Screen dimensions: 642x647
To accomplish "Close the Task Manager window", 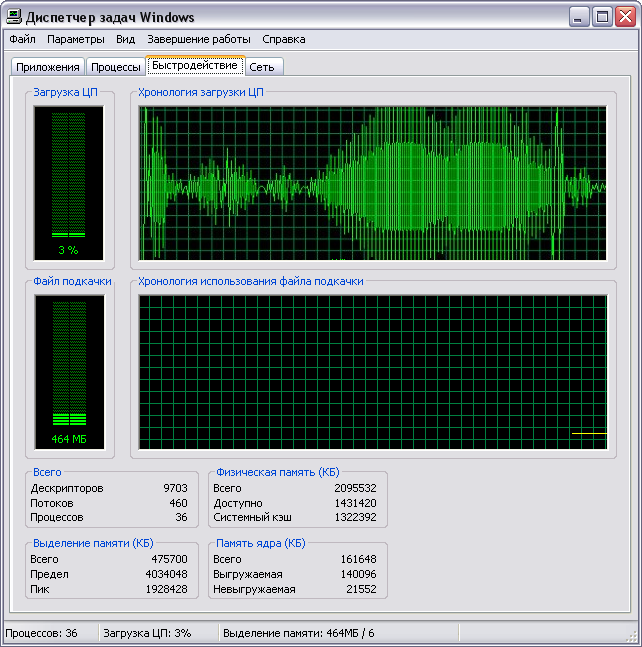I will [x=625, y=17].
